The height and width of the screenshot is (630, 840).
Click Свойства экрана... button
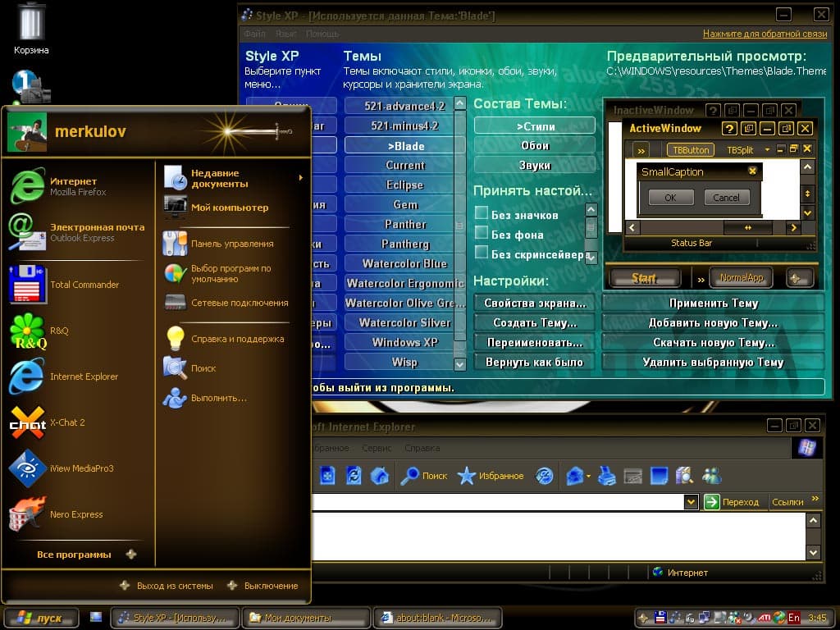(535, 304)
